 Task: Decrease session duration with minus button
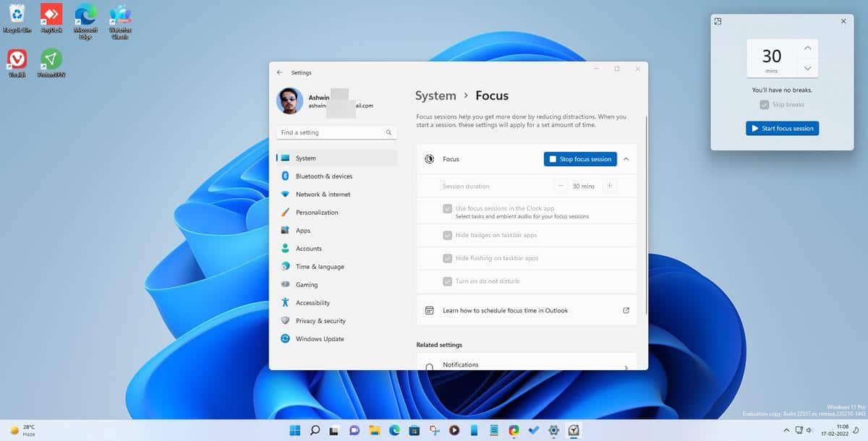(x=561, y=186)
